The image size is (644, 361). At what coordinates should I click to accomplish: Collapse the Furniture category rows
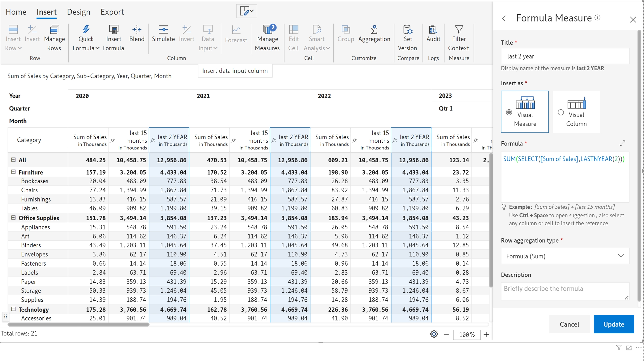pyautogui.click(x=13, y=172)
